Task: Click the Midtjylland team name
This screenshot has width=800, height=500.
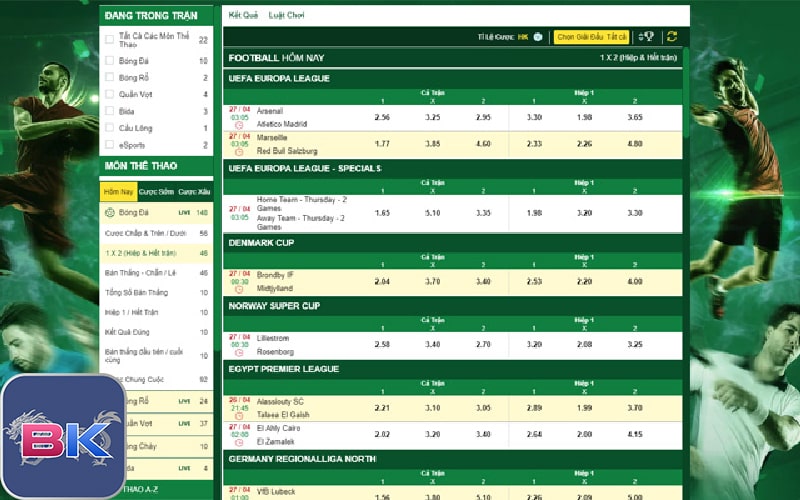Action: pos(275,288)
